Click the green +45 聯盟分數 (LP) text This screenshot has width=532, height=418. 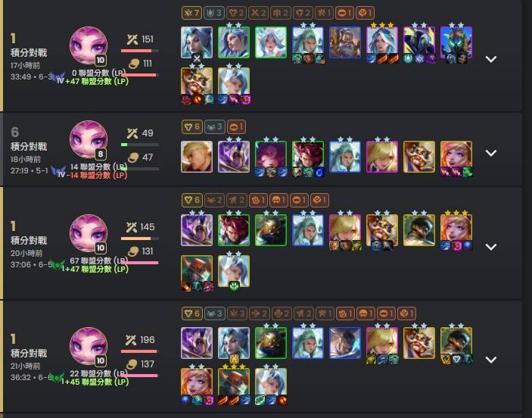[x=97, y=382]
